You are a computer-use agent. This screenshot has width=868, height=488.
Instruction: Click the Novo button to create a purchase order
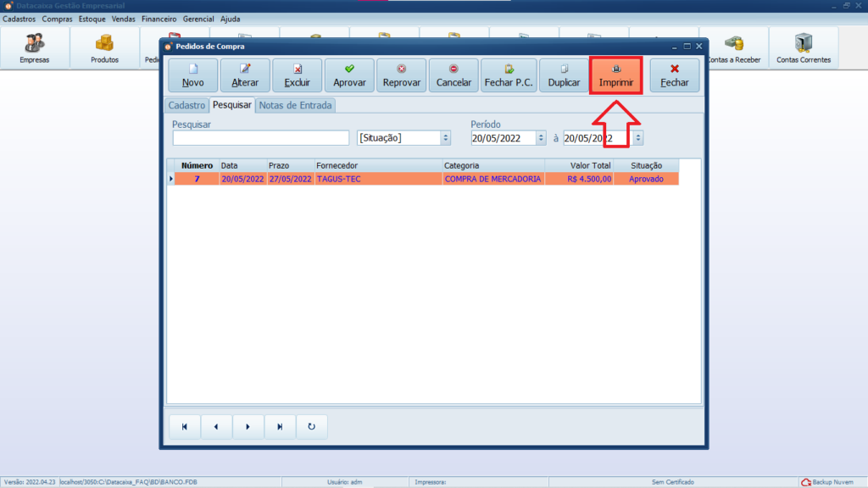[x=192, y=75]
